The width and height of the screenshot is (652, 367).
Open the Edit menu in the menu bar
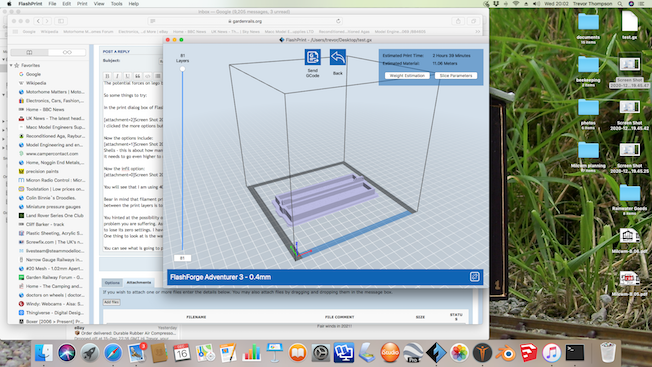67,4
